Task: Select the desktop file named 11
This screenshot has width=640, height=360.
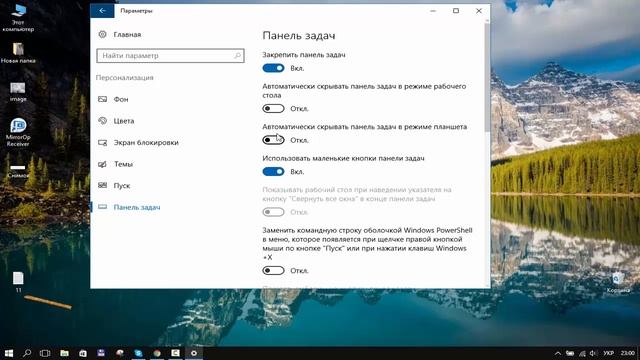Action: (x=18, y=282)
